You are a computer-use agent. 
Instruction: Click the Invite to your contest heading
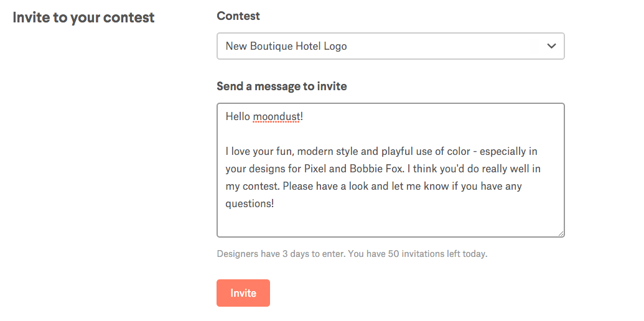click(x=83, y=17)
